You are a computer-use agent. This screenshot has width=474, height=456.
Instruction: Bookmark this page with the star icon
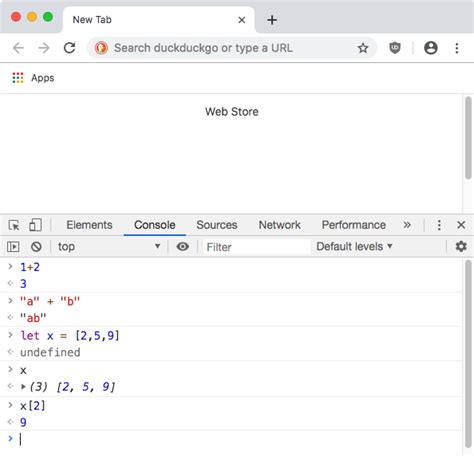(363, 48)
